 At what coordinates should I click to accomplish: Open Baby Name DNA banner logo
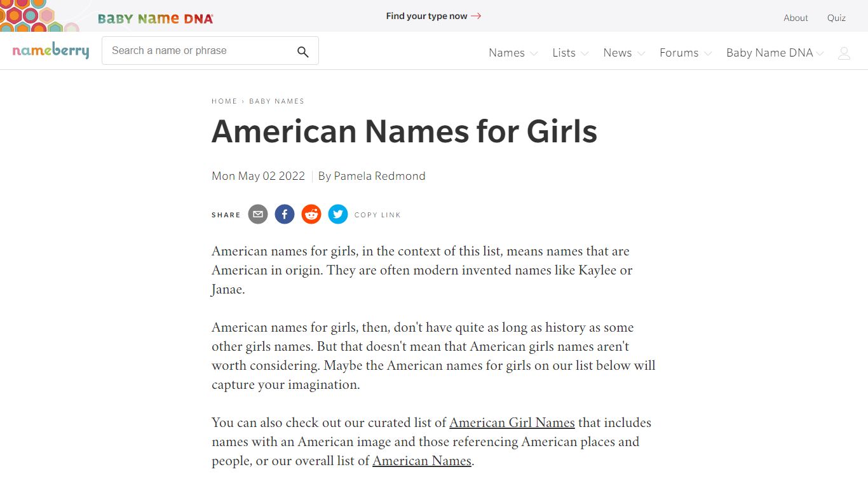[x=156, y=18]
